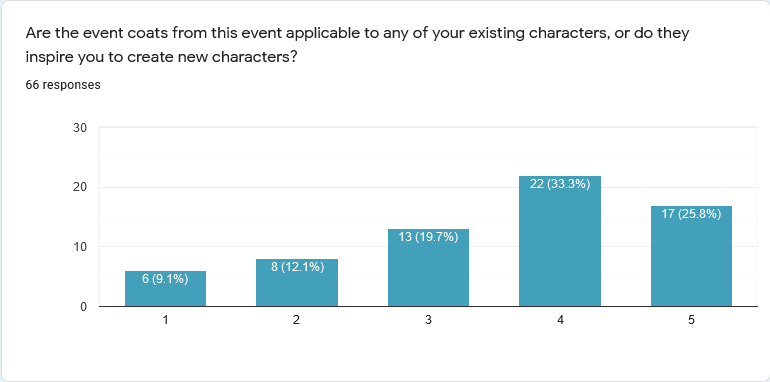Image resolution: width=770 pixels, height=382 pixels.
Task: Click the bar for rating 5
Action: 691,256
